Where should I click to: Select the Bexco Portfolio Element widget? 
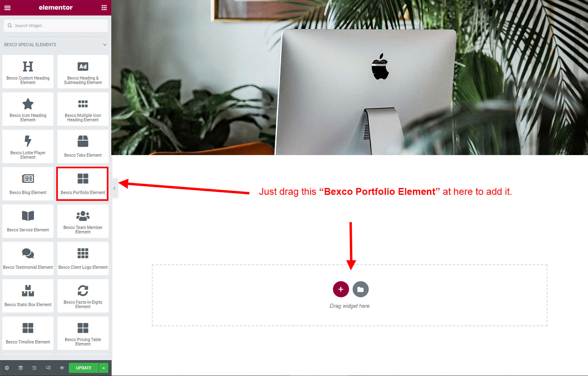point(83,184)
